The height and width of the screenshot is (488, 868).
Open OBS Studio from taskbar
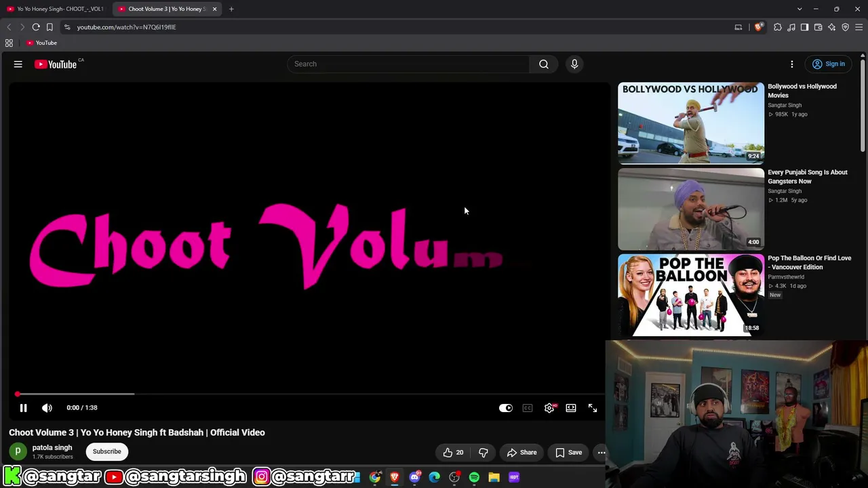point(454,477)
